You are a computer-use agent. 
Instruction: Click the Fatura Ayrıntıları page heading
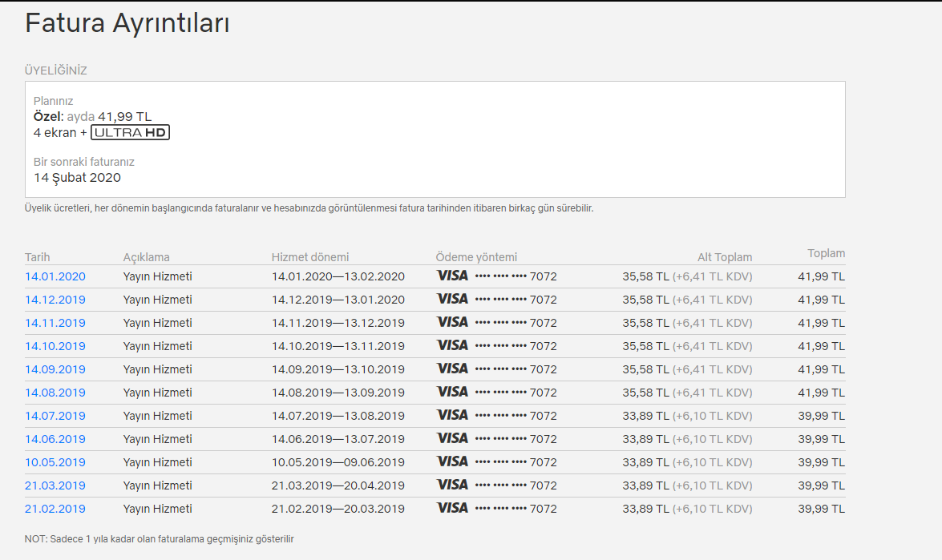[127, 23]
